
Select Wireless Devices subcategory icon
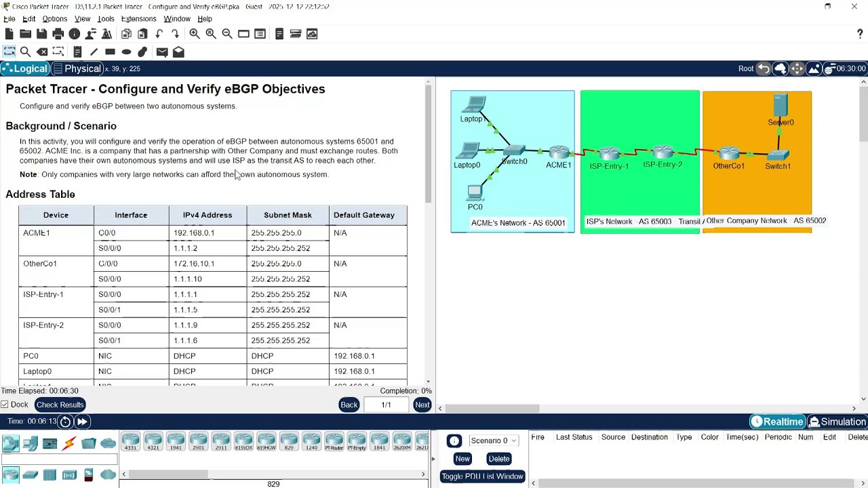(69, 474)
